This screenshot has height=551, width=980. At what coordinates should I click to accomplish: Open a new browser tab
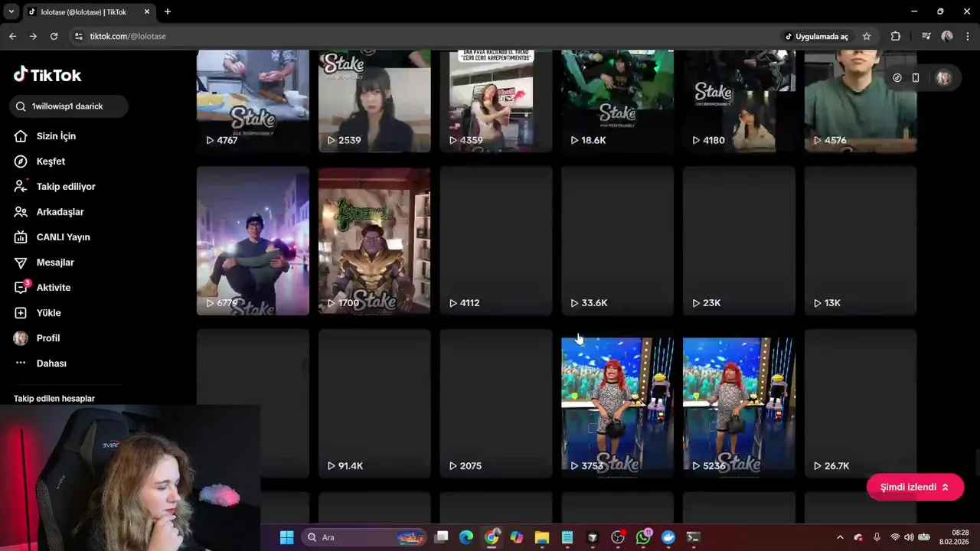[x=168, y=11]
